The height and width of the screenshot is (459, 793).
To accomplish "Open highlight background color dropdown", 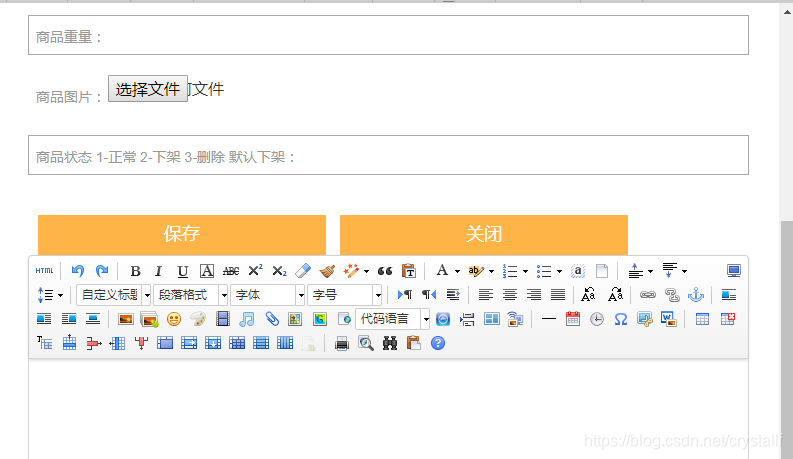I will [x=491, y=271].
